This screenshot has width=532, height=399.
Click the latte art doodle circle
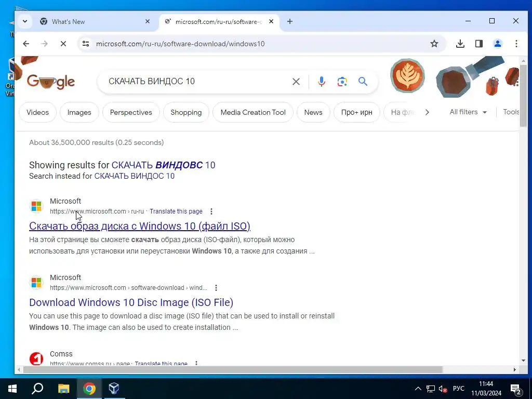click(x=407, y=75)
